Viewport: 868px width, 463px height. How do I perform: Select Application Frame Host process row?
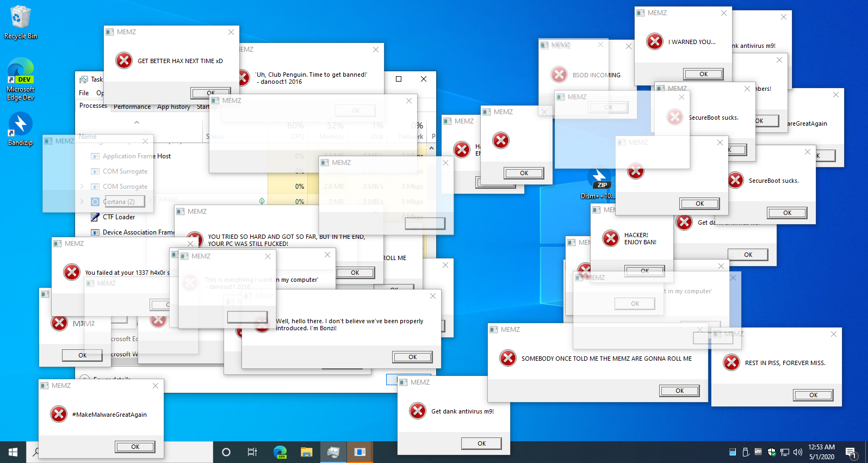[x=137, y=156]
